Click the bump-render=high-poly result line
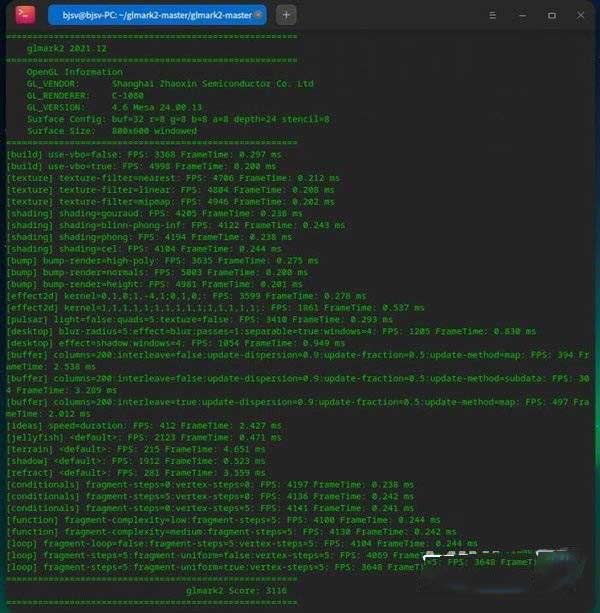Viewport: 600px width, 613px height. [163, 260]
